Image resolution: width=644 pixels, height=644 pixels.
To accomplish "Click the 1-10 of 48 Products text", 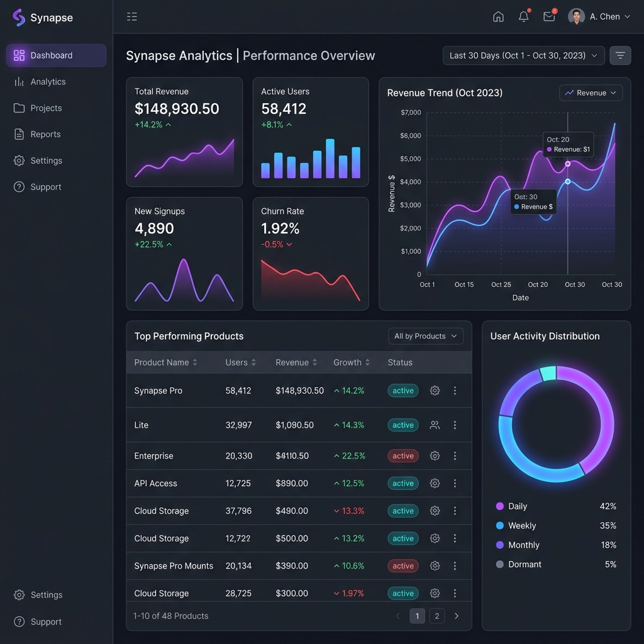I will point(171,616).
